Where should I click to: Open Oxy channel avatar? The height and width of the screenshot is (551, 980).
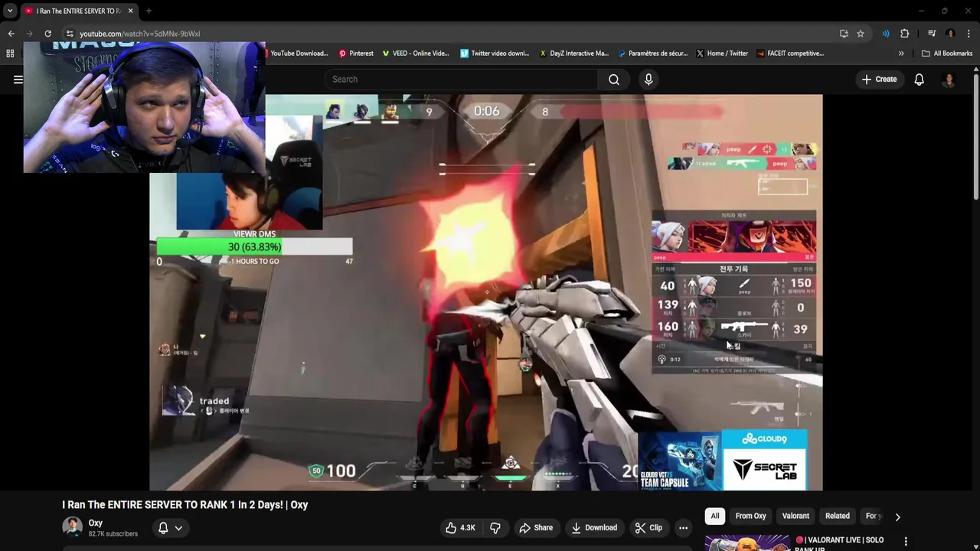(72, 527)
